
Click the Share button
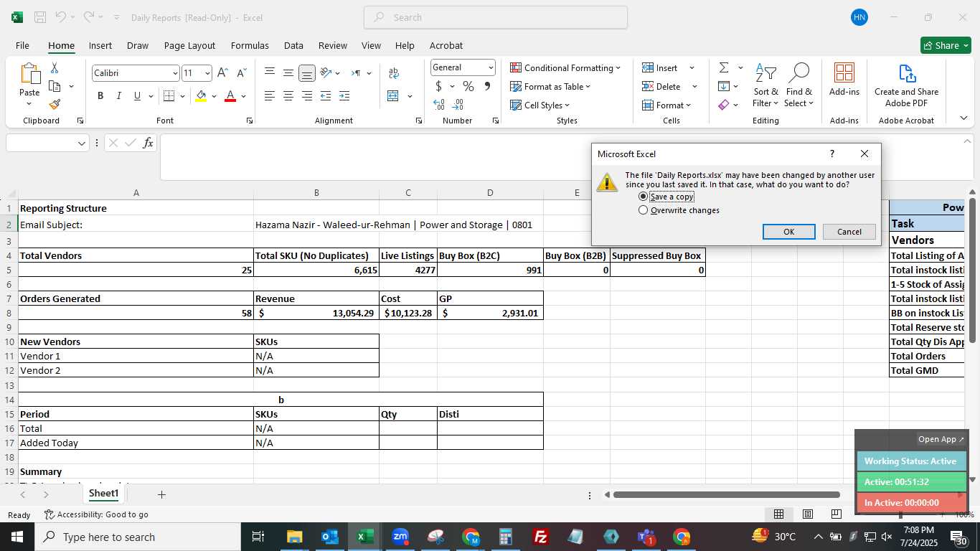(946, 45)
